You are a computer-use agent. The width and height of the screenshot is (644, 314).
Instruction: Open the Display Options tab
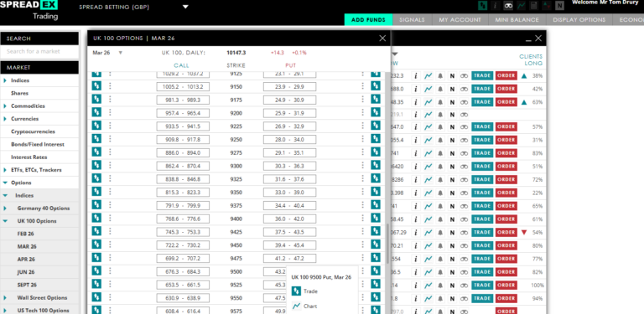pos(579,19)
